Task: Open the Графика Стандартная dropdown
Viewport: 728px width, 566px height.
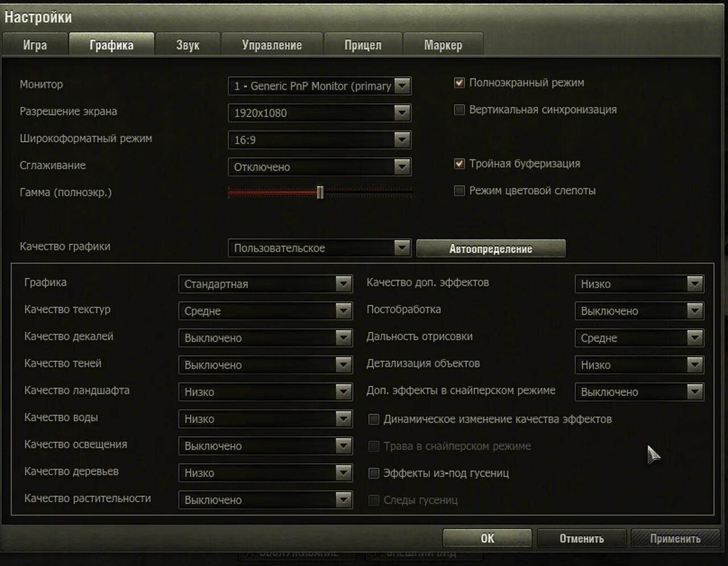Action: click(x=266, y=284)
